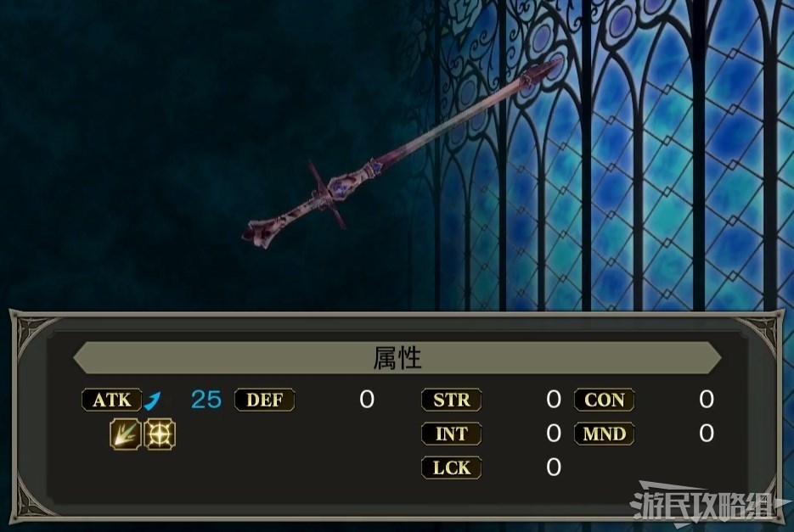
Task: Select the ATK stat label
Action: click(112, 400)
